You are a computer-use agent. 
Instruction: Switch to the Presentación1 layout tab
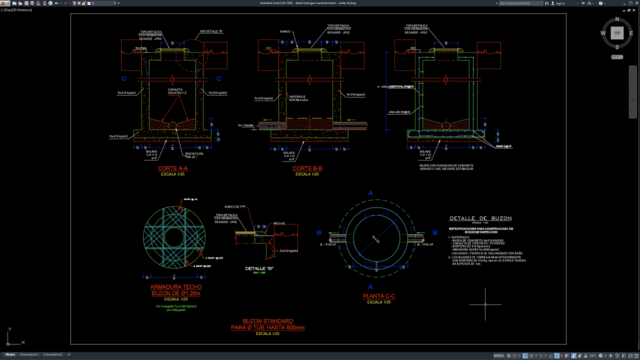pos(29,355)
